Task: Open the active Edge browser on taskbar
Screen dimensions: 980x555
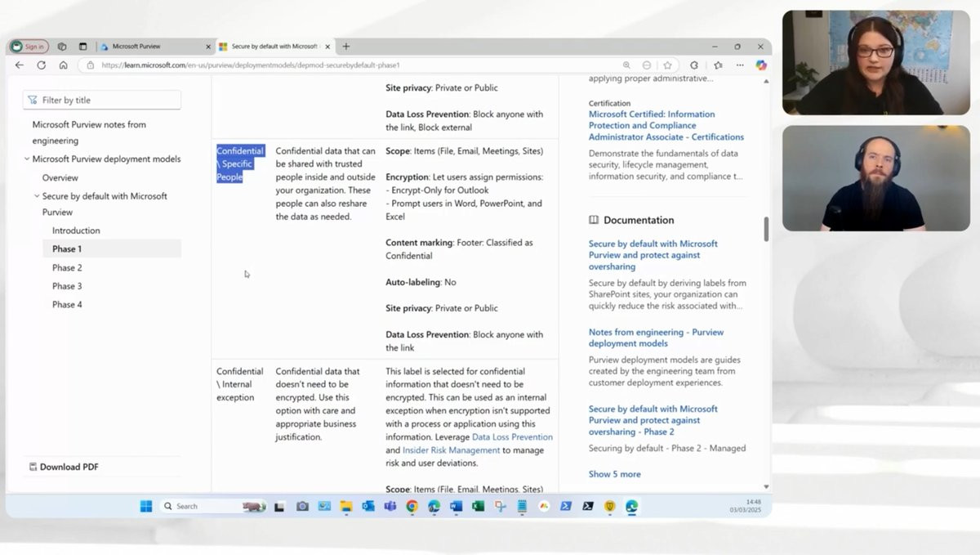Action: click(x=631, y=506)
